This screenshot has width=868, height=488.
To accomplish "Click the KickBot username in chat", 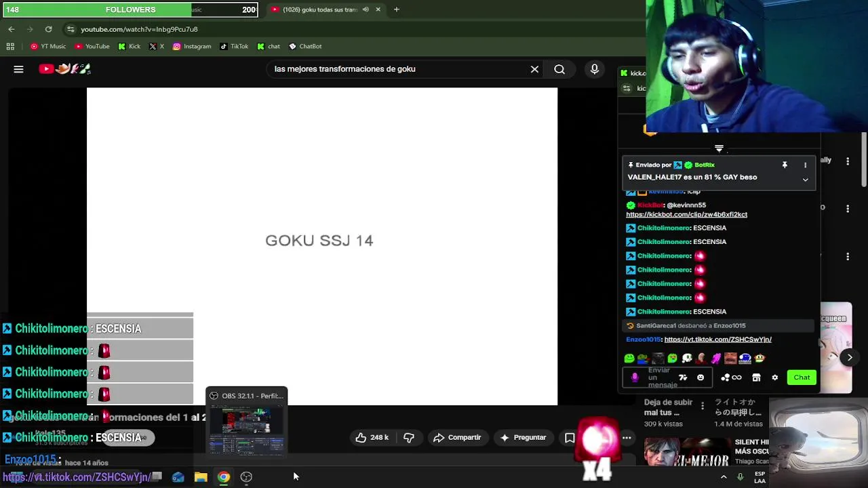I will click(650, 205).
